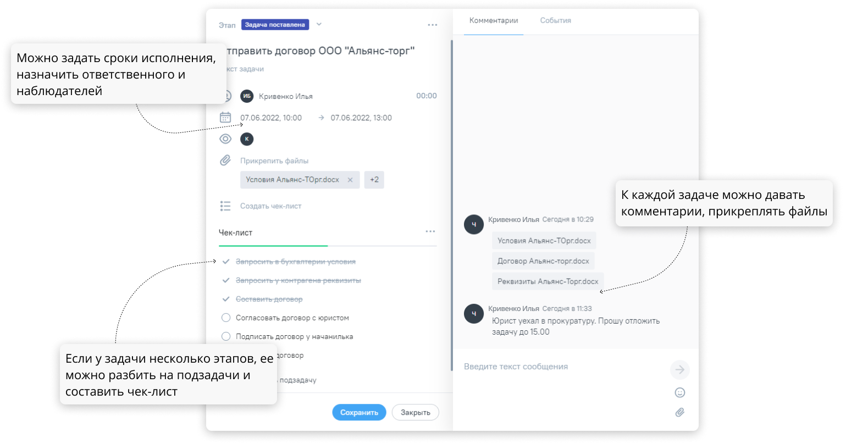Click the paperclip icon next to Прикрепить файлы
The height and width of the screenshot is (444, 868).
225,160
